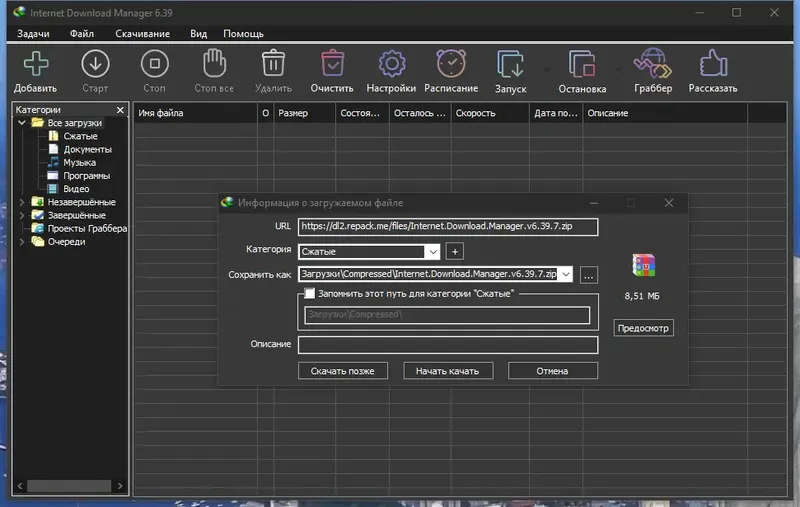Click the Запуск queue icon
Viewport: 800px width, 507px height.
click(510, 64)
